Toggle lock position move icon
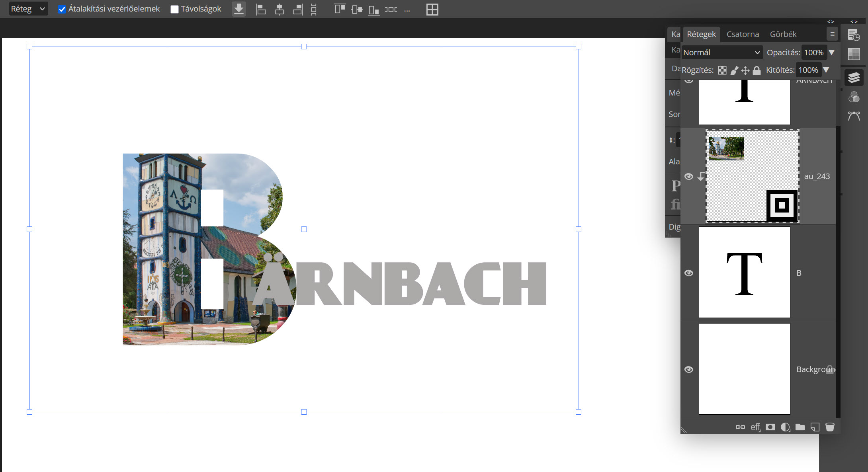Viewport: 868px width, 472px height. click(745, 70)
